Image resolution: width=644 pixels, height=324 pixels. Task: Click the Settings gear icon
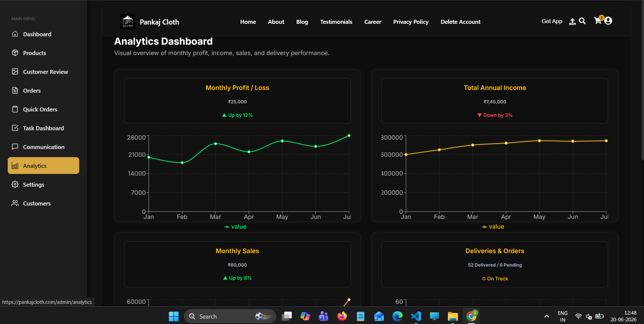15,184
